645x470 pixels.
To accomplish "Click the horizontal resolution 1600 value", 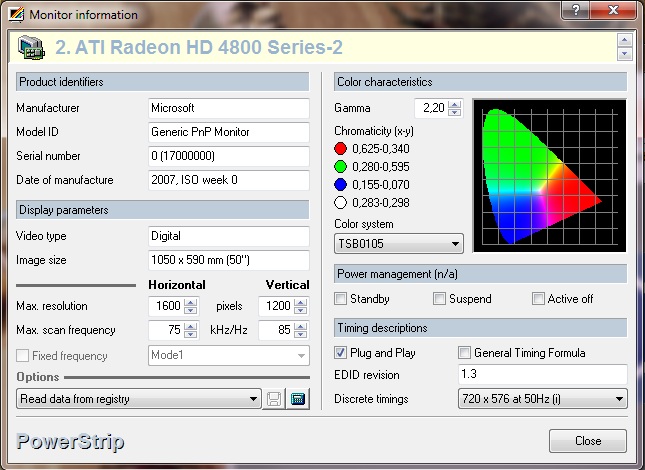I will click(167, 306).
